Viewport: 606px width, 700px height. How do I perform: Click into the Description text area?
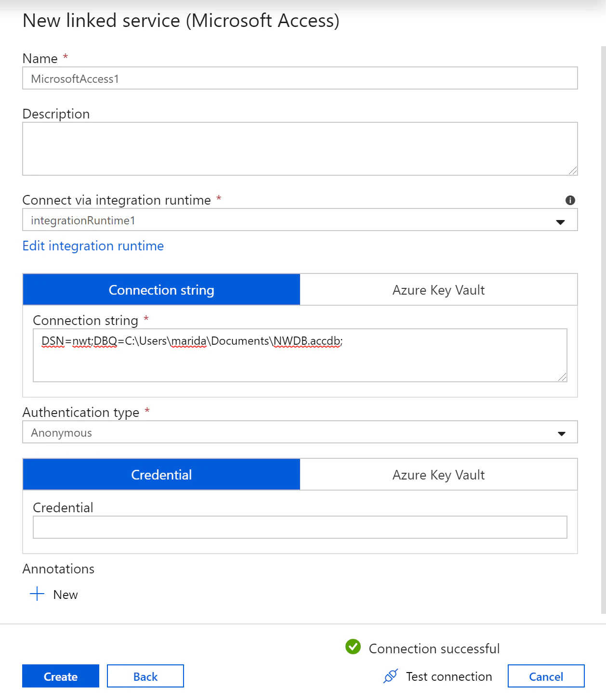pyautogui.click(x=300, y=149)
